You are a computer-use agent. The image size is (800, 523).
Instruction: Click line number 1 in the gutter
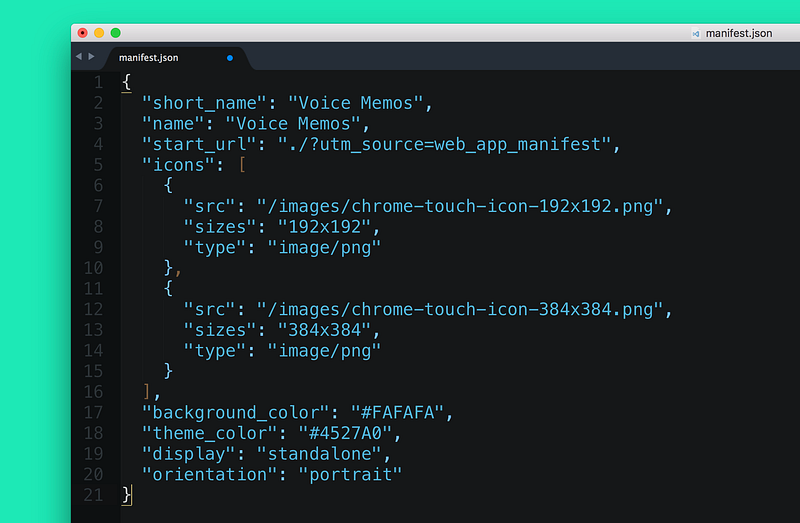98,82
